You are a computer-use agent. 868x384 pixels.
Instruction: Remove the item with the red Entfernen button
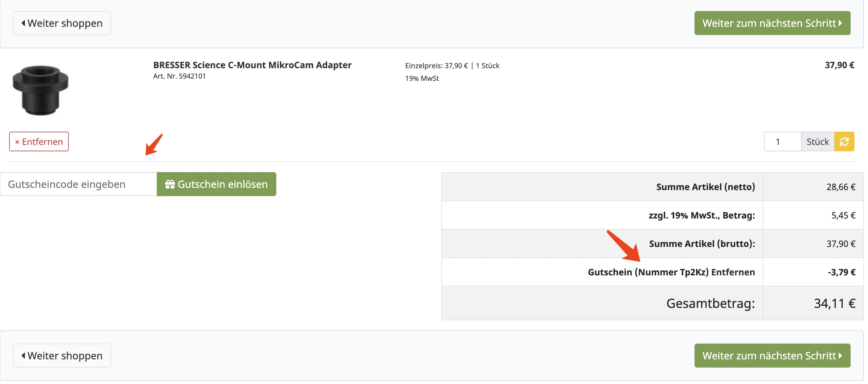click(x=39, y=141)
